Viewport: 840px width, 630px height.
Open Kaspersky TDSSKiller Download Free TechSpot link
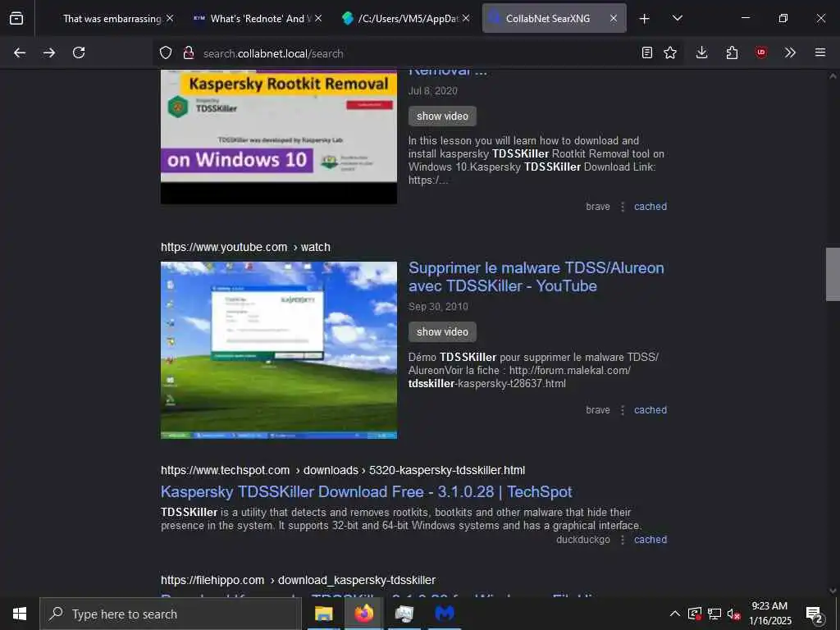click(367, 492)
